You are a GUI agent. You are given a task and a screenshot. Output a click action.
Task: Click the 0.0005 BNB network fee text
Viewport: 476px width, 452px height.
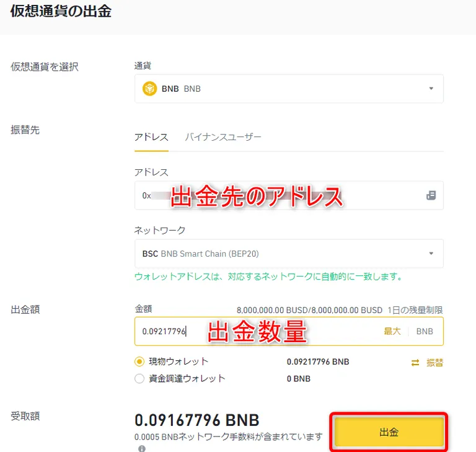pyautogui.click(x=228, y=437)
